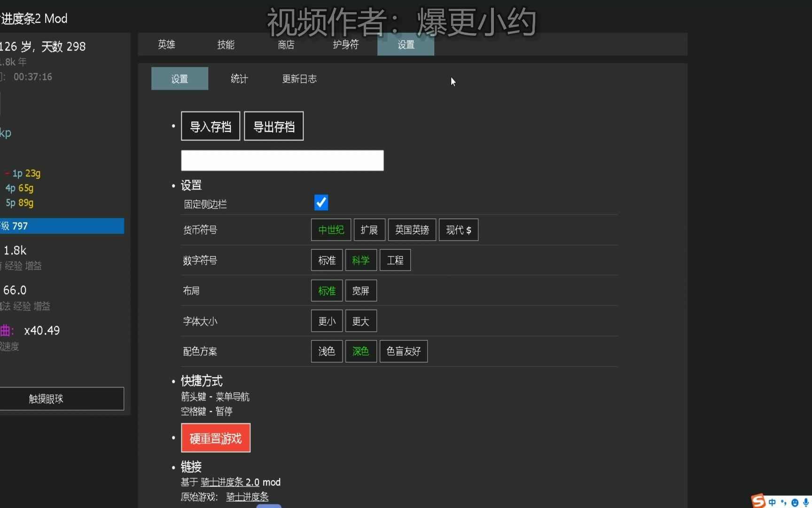The image size is (812, 508).
Task: Select the 色盲友好 color scheme
Action: click(404, 351)
